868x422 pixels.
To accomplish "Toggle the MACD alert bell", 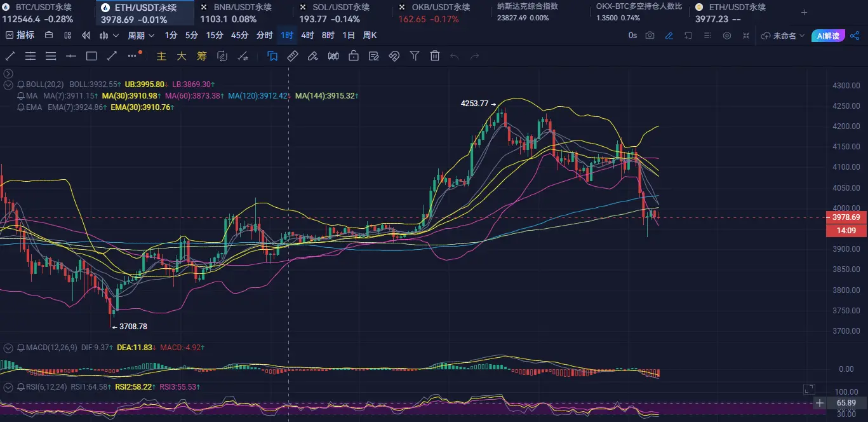I will pyautogui.click(x=22, y=348).
